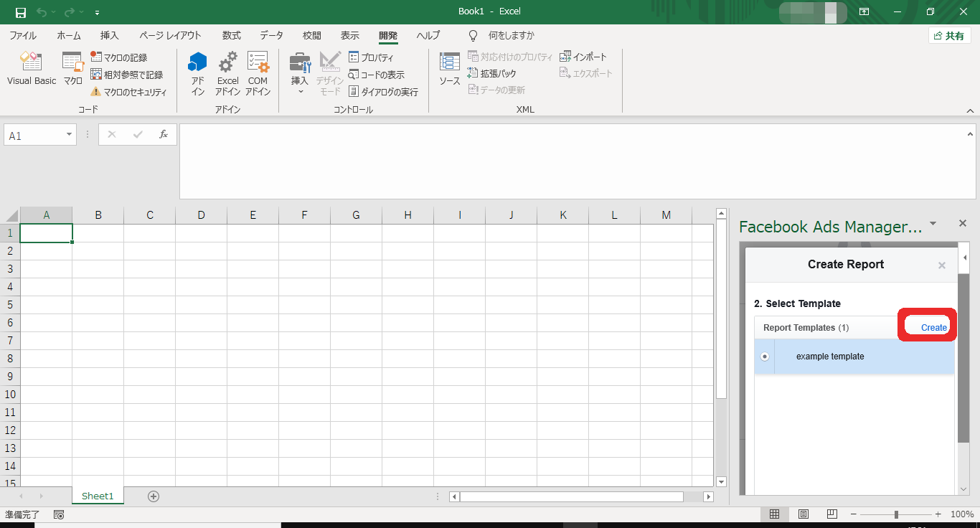
Task: Click 拡張パック expansion packs
Action: coord(491,73)
